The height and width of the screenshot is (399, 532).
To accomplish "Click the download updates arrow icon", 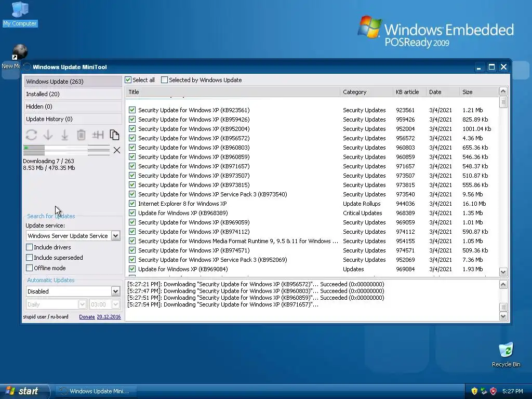I will 48,135.
